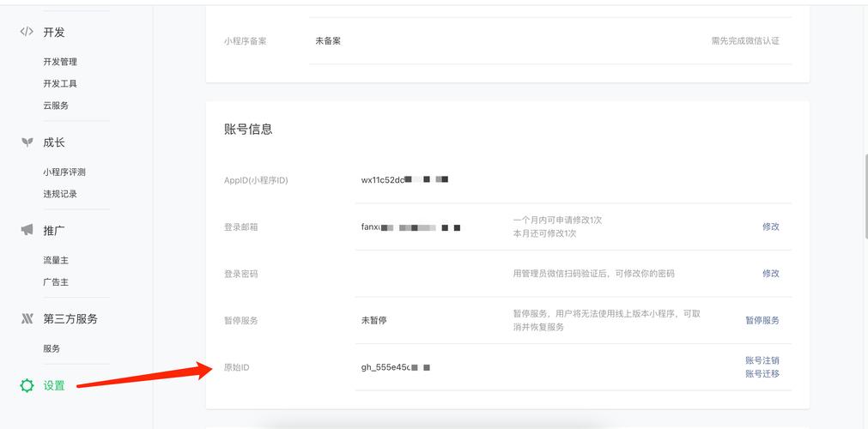Image resolution: width=868 pixels, height=429 pixels.
Task: Go to 小程序评测 page
Action: click(64, 172)
